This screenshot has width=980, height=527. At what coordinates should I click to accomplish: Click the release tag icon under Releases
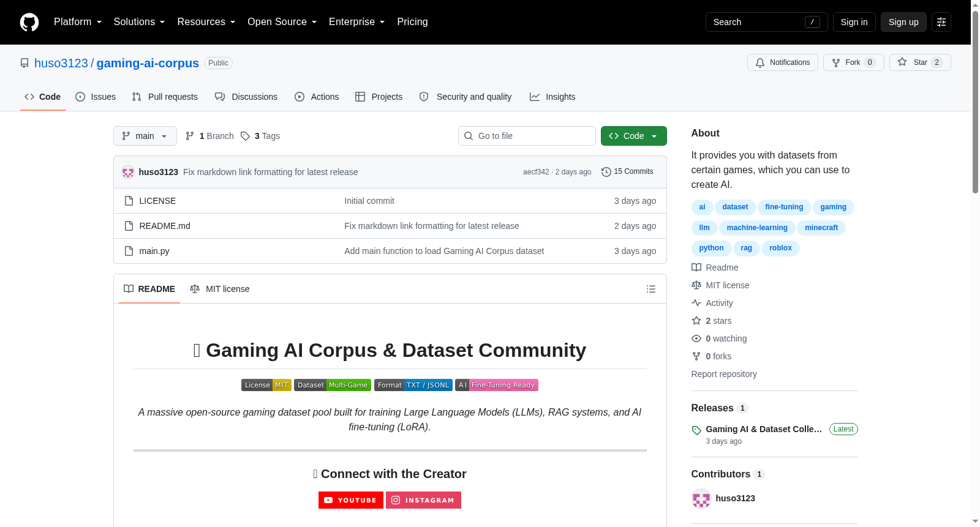696,430
